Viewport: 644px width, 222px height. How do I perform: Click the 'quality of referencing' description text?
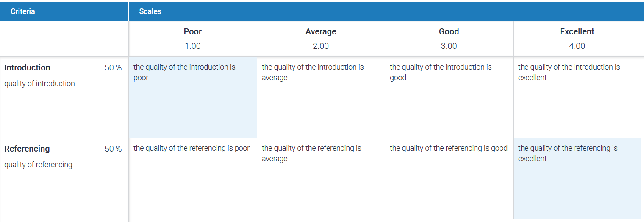click(38, 165)
